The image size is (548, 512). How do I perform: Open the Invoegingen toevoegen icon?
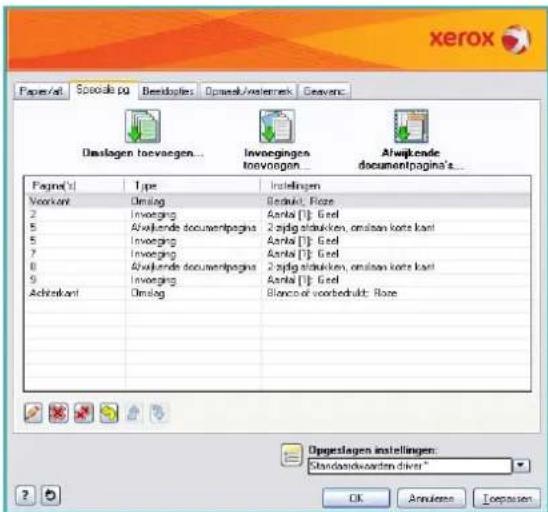[277, 126]
